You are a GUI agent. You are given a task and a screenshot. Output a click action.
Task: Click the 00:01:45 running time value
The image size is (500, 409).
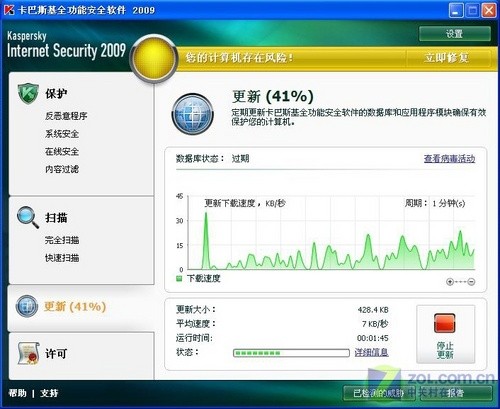coord(373,338)
